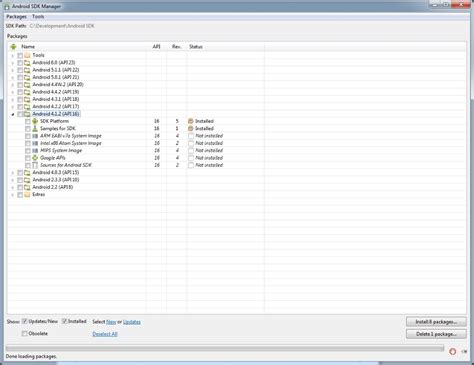Enable the Obsolete filter checkbox

(24, 333)
